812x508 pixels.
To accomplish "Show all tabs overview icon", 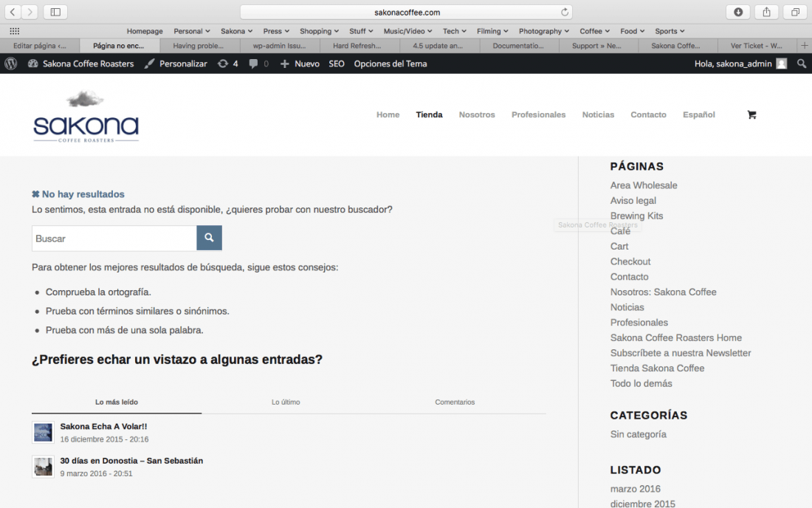I will tap(795, 12).
